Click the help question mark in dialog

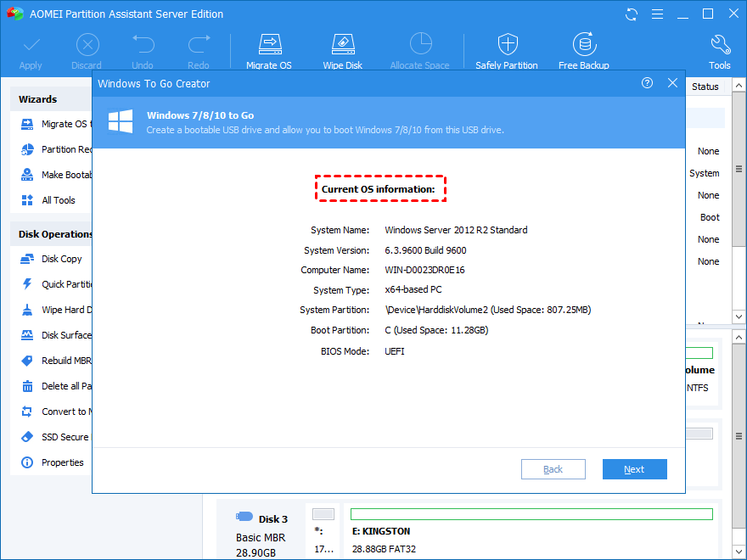coord(647,83)
